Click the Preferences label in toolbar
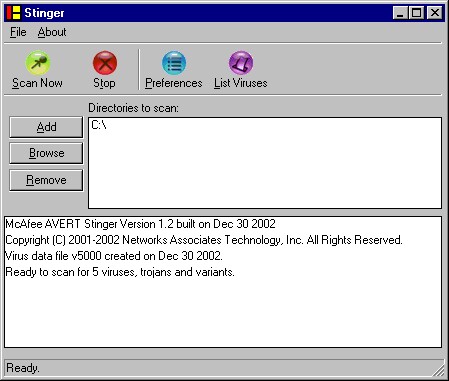 pos(174,83)
